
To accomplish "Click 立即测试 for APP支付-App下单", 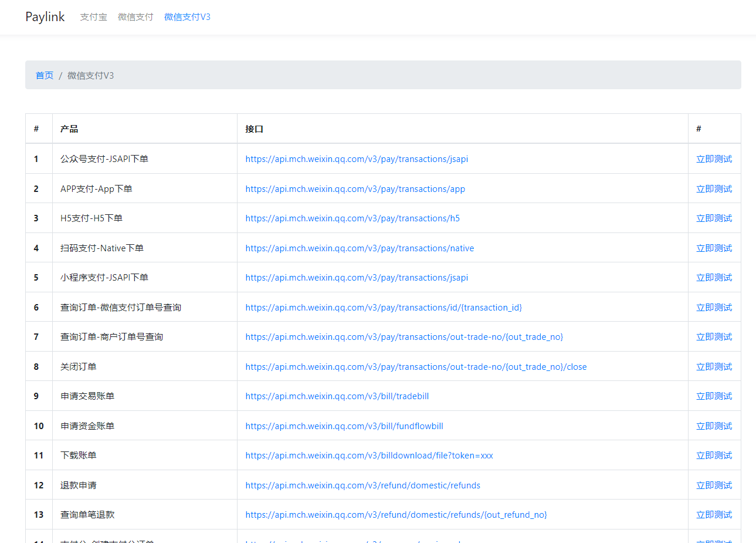I will click(x=714, y=189).
